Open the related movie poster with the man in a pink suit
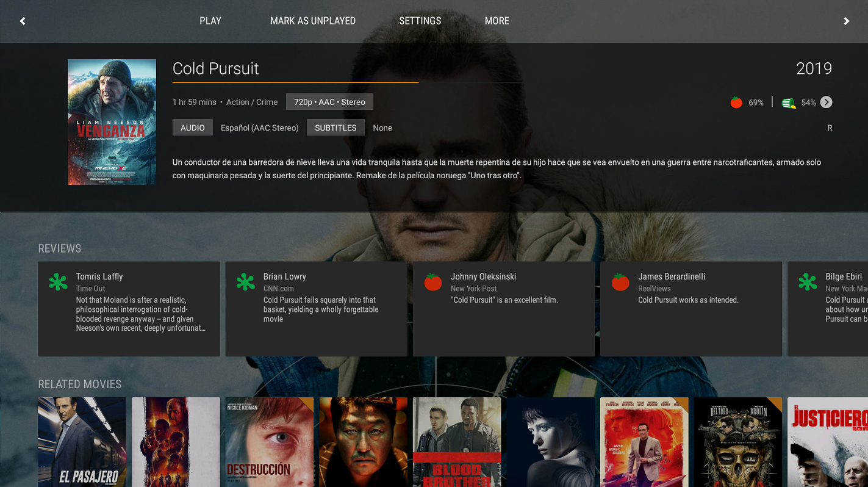The height and width of the screenshot is (487, 868). tap(644, 442)
